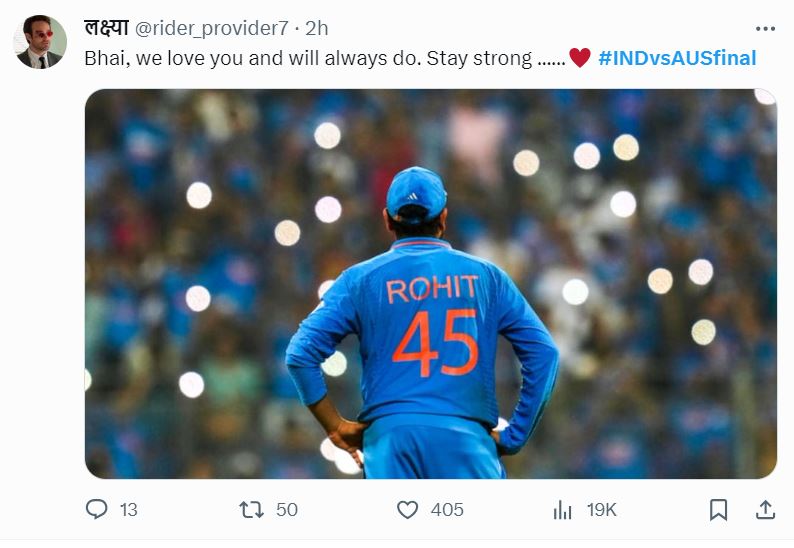Click the 19K views count
The width and height of the screenshot is (794, 548).
coord(602,510)
